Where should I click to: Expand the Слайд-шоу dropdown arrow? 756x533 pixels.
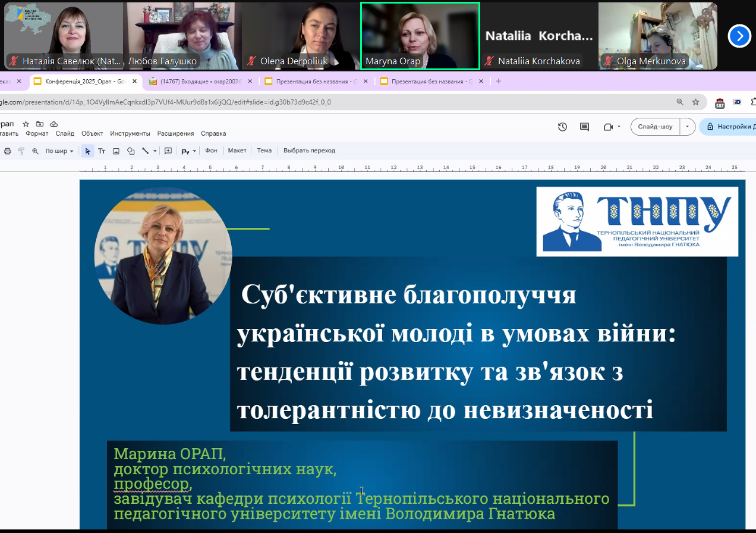[687, 127]
